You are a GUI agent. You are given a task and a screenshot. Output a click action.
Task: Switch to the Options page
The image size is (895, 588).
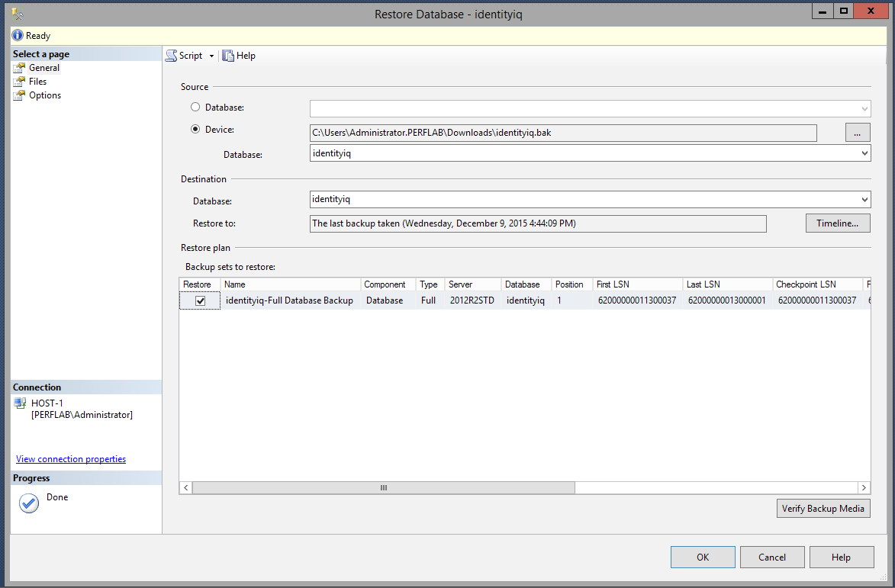pyautogui.click(x=45, y=95)
